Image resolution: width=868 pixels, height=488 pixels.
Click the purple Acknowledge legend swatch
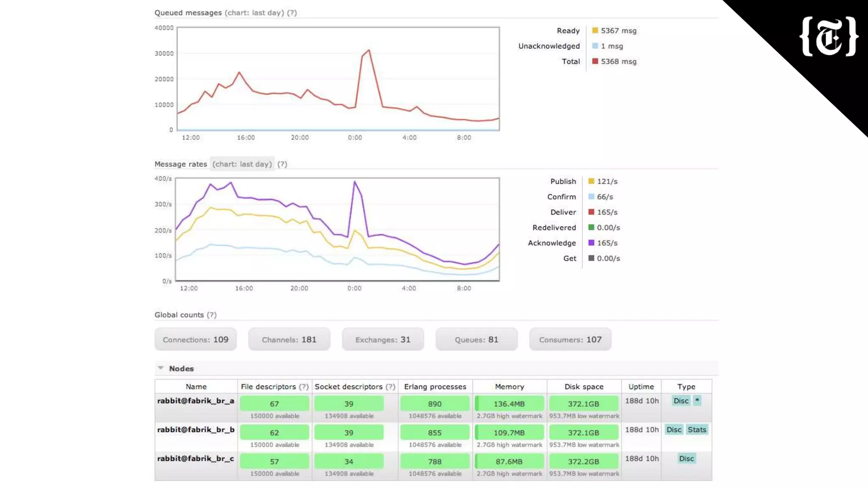click(591, 243)
